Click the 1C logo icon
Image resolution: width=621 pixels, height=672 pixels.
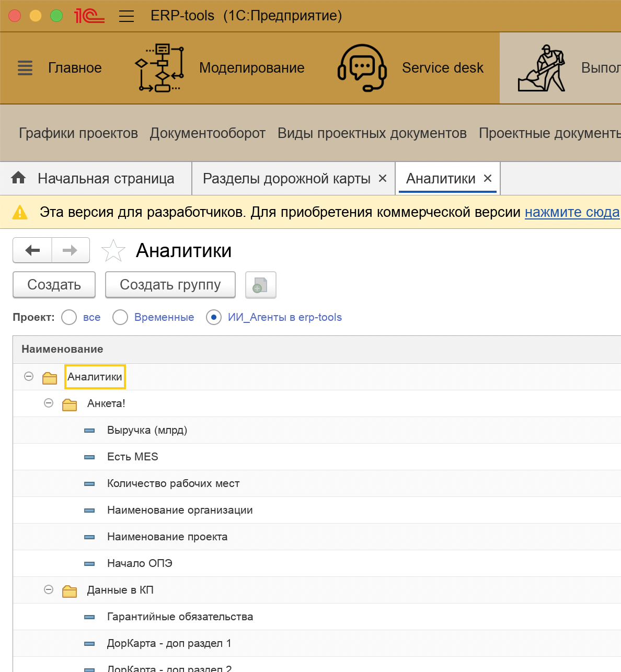(x=89, y=16)
